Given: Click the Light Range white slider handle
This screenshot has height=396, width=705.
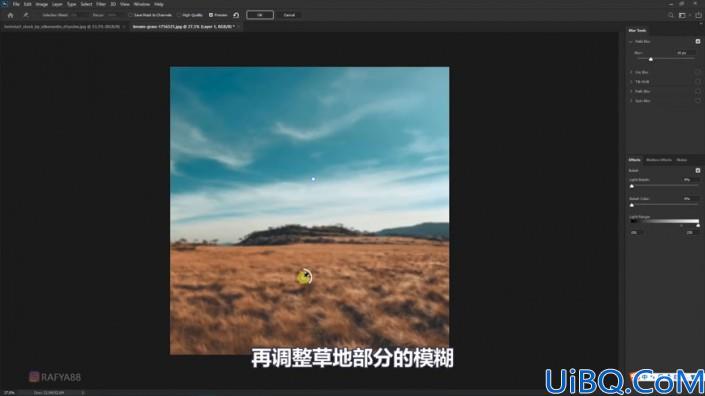Looking at the screenshot, I should pyautogui.click(x=698, y=225).
